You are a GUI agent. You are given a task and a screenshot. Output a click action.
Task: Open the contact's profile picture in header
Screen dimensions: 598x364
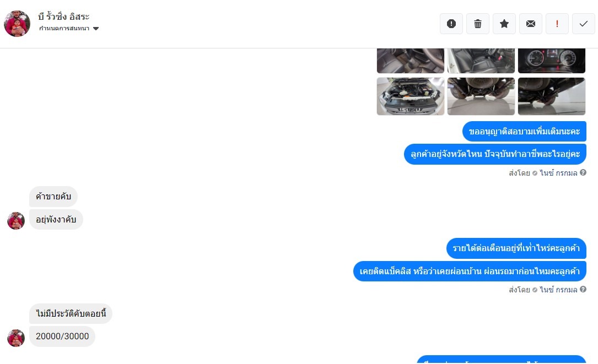point(17,24)
